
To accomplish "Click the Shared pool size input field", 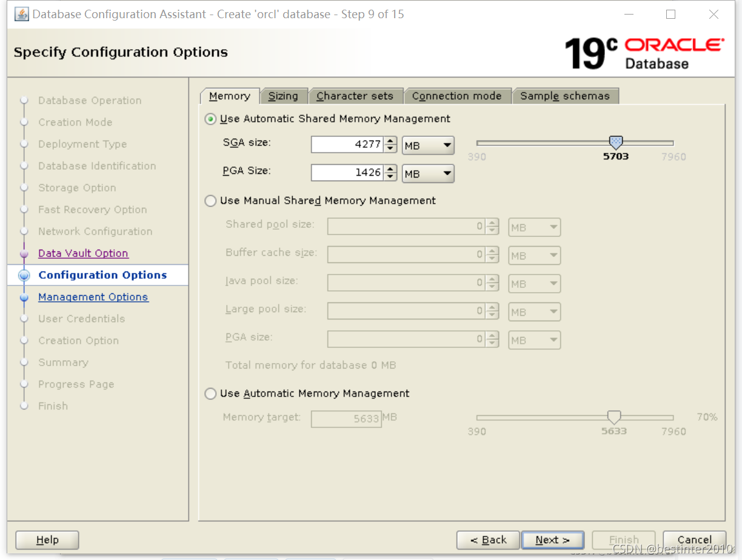I will [406, 227].
